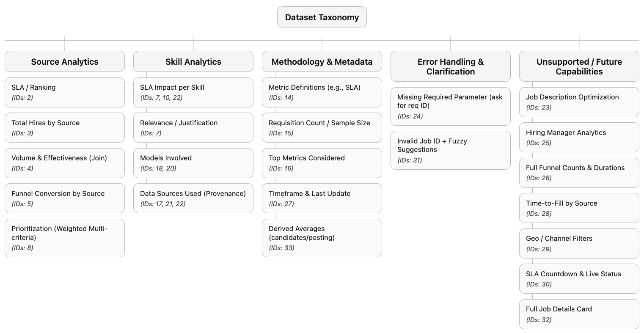Click Metric Definitions (e.g., SLA) node
The image size is (644, 333).
coord(322,92)
